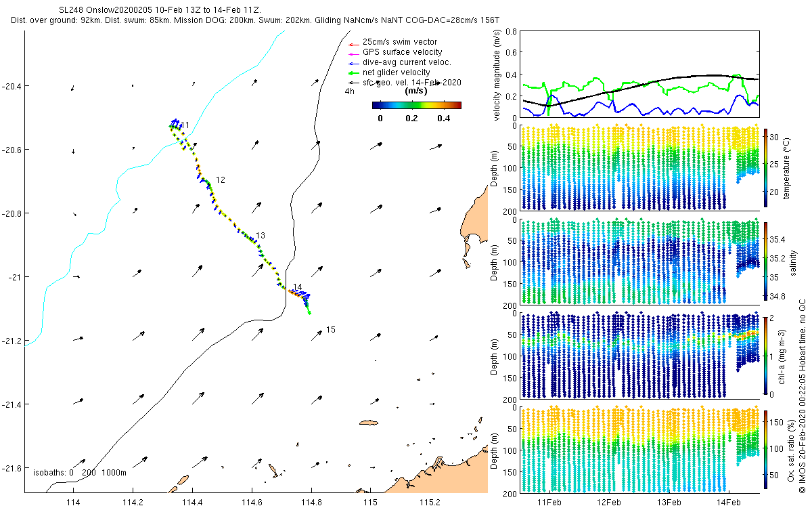
Task: Click day marker '13' along the glider track
Action: tap(261, 235)
